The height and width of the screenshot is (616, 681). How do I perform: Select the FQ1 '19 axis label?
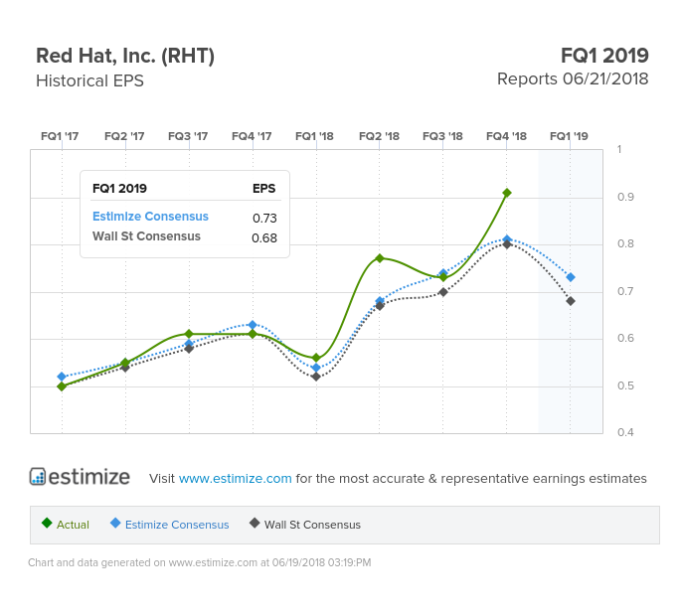[569, 136]
